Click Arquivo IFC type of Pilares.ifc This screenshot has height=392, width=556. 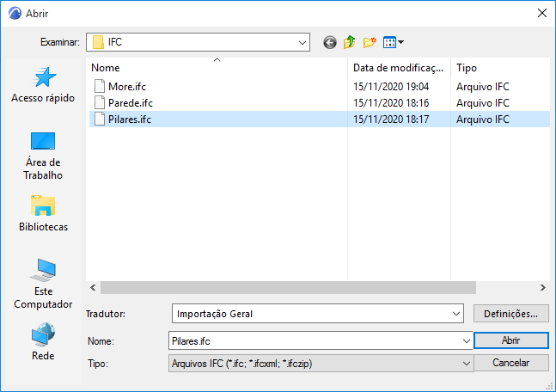pyautogui.click(x=483, y=119)
